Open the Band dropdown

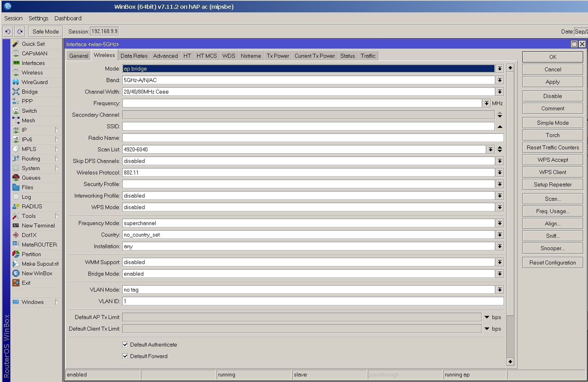(500, 80)
